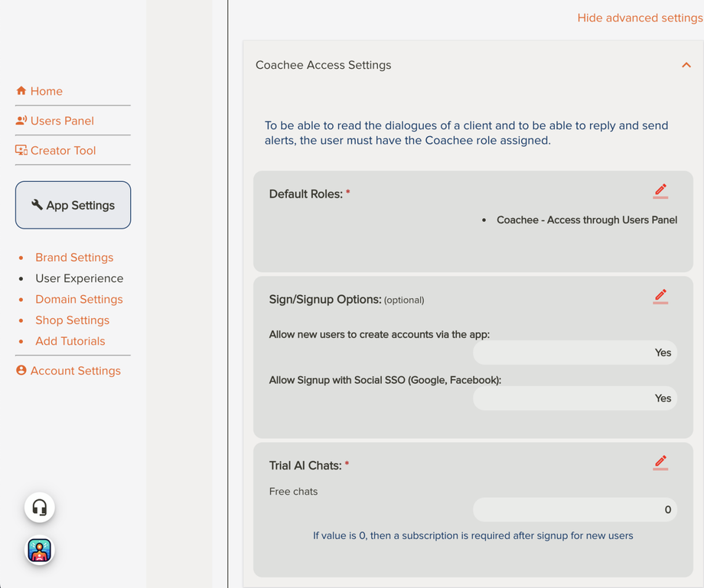Open the App Settings menu
704x588 pixels.
point(73,205)
